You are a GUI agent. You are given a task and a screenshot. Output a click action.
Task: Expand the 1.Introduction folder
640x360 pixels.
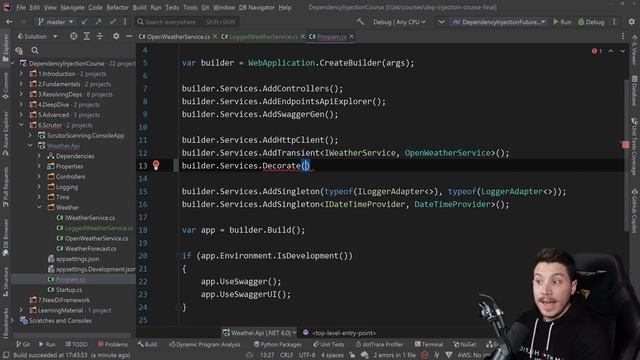21,74
